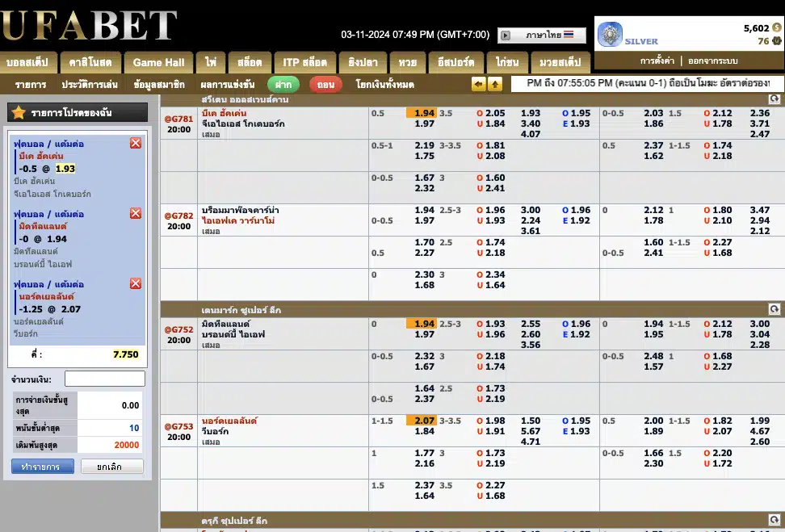Click the star icon in favorites header
Image resolution: width=785 pixels, height=532 pixels.
[x=18, y=113]
